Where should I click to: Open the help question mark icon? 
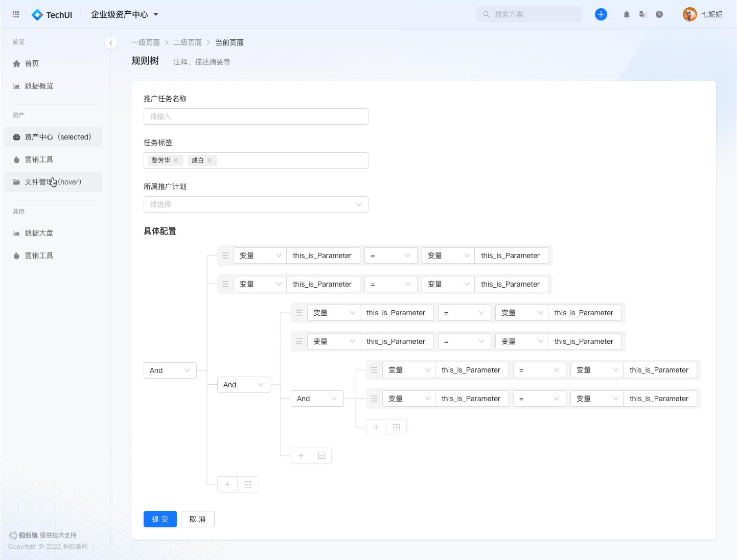[x=659, y=14]
